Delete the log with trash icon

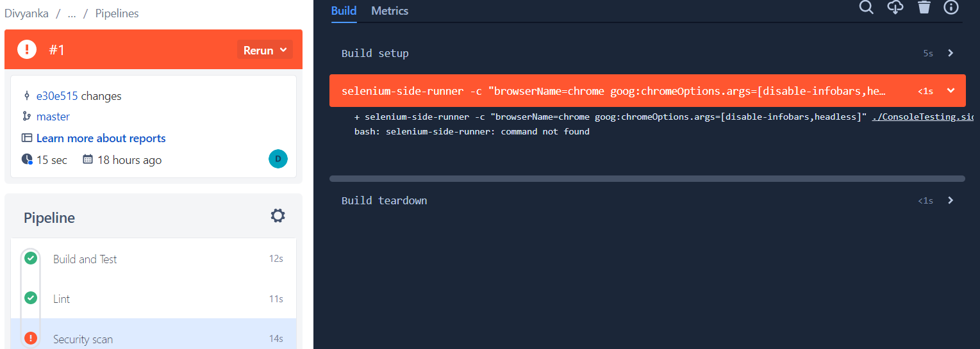pyautogui.click(x=924, y=7)
